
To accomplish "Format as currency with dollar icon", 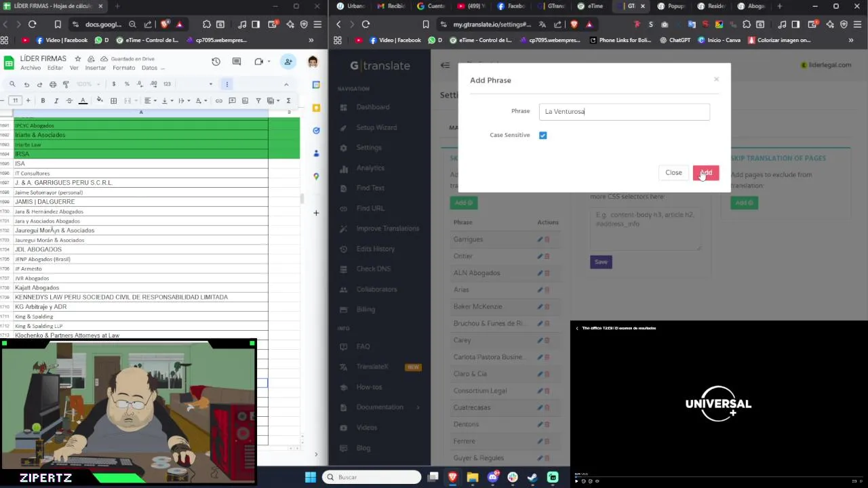I will pos(113,84).
